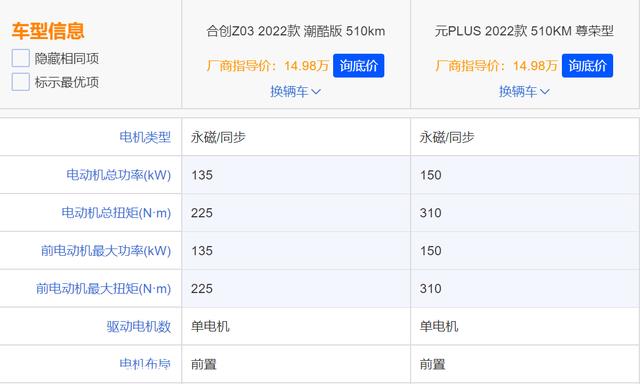Select 前置 cell for 合创Z03
The height and width of the screenshot is (384, 640).
tap(296, 364)
